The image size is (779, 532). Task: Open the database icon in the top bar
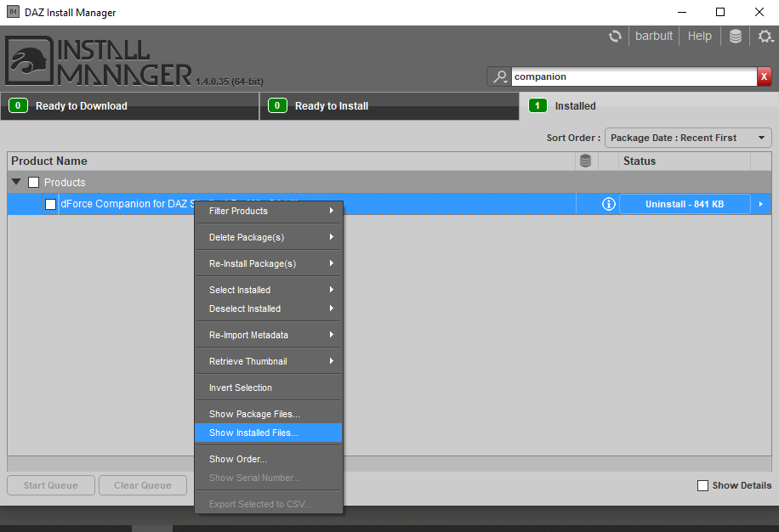click(736, 37)
